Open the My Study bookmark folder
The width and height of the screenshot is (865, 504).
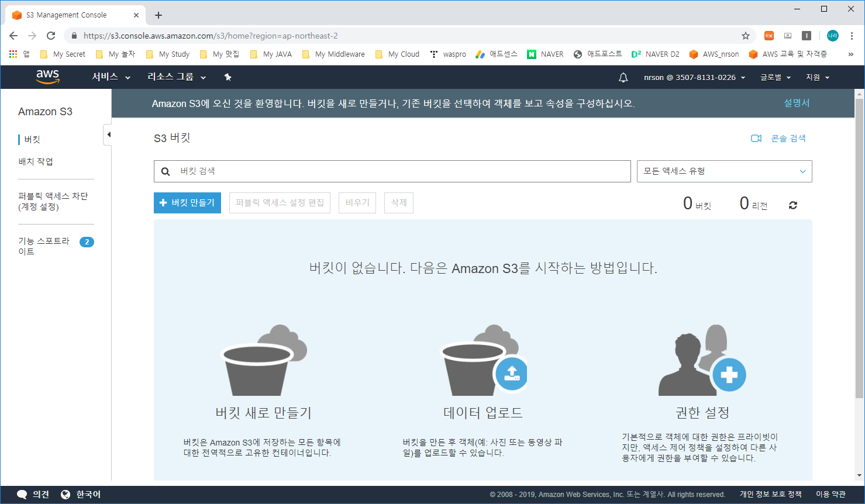pos(168,54)
